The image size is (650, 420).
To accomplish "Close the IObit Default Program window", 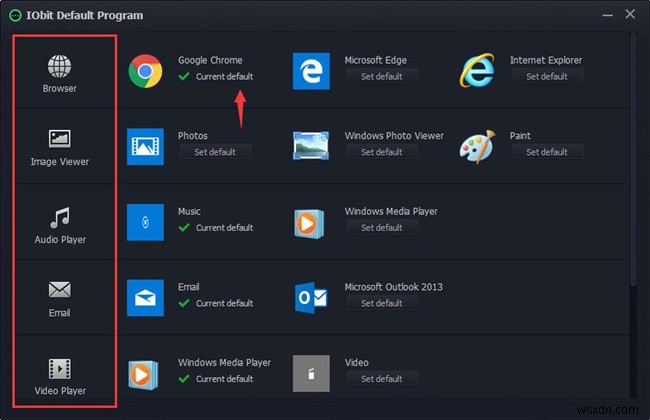I will pyautogui.click(x=630, y=15).
